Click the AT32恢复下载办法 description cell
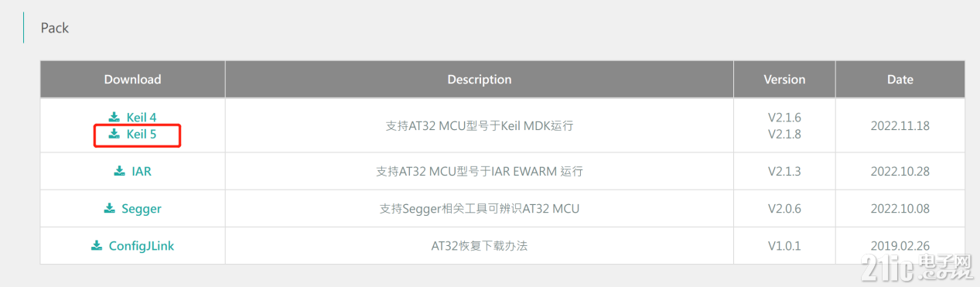The image size is (980, 287). pos(480,246)
